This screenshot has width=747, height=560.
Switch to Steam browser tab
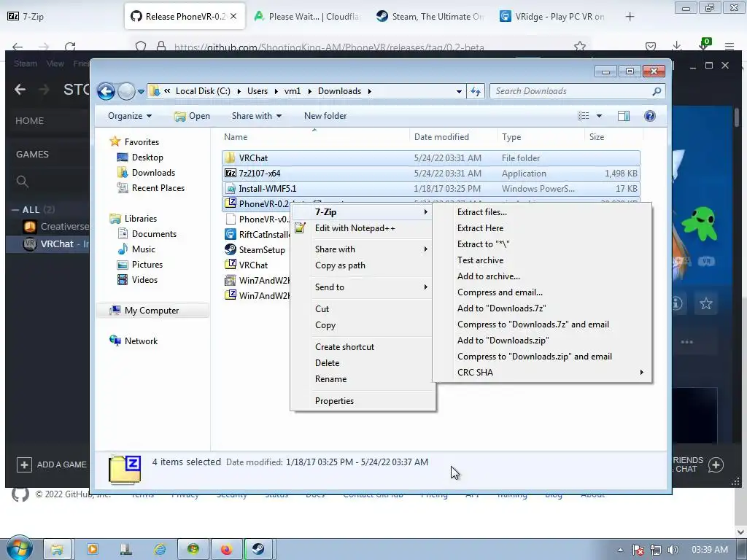(x=430, y=16)
